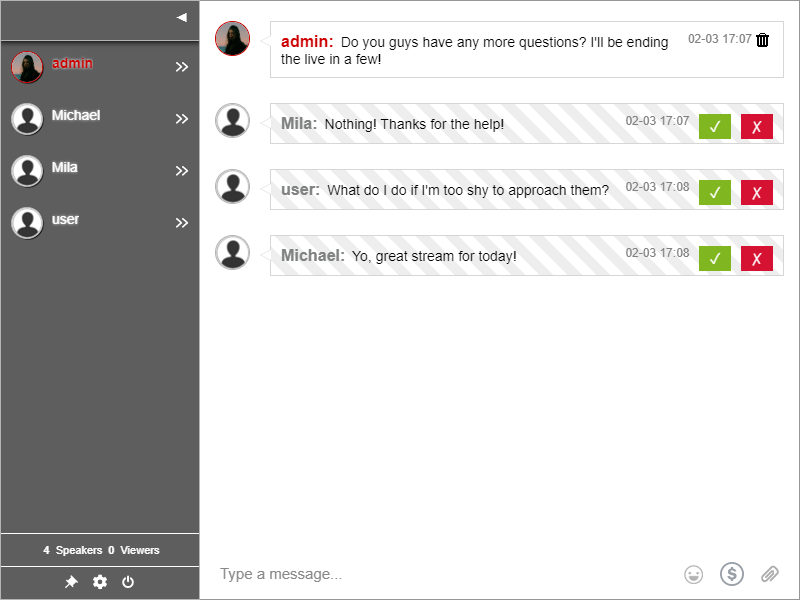Screen dimensions: 800x600
Task: Click admin's avatar next to their message
Action: [x=233, y=38]
